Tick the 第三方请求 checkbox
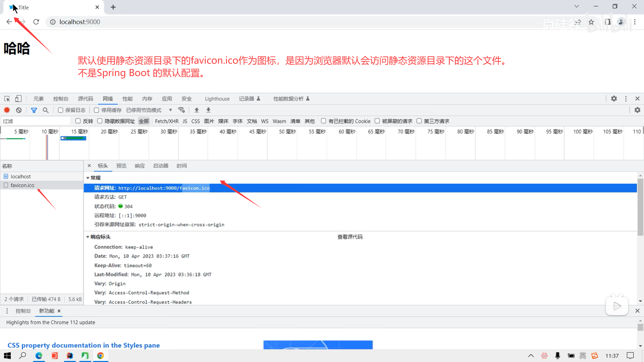644x362 pixels. [x=419, y=121]
